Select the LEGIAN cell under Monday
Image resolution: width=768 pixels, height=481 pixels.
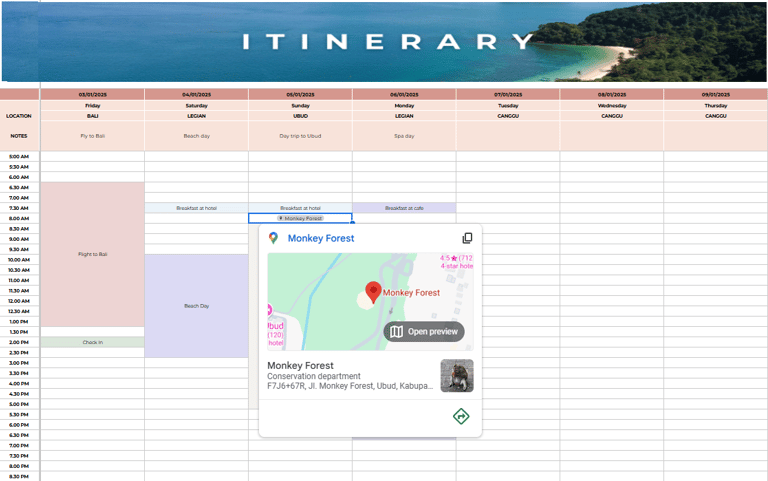(x=404, y=116)
